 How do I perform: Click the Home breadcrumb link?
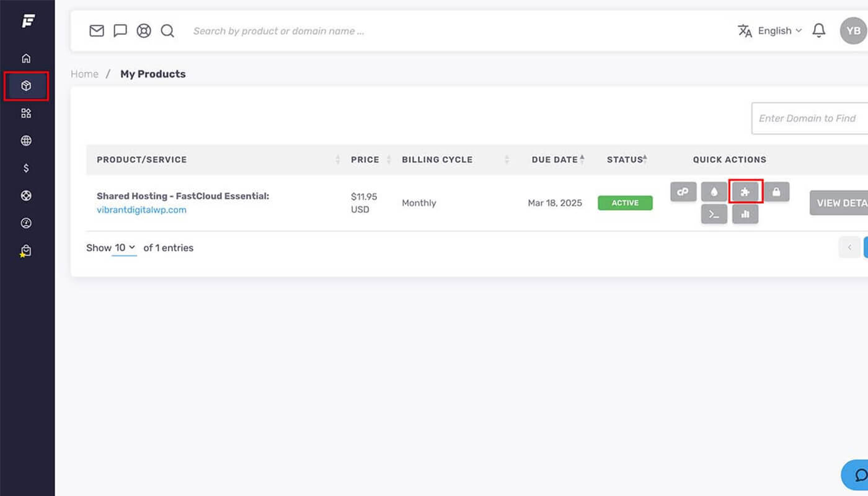84,74
